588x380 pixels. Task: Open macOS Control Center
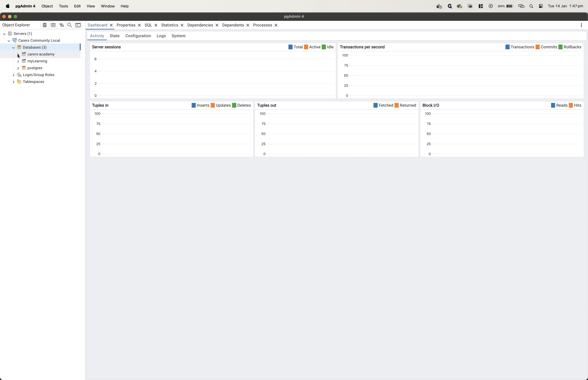click(541, 6)
